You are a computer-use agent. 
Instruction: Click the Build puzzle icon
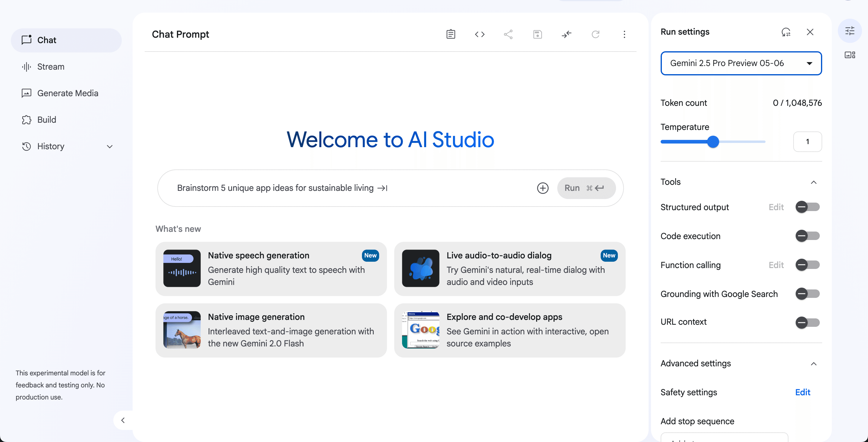tap(26, 120)
